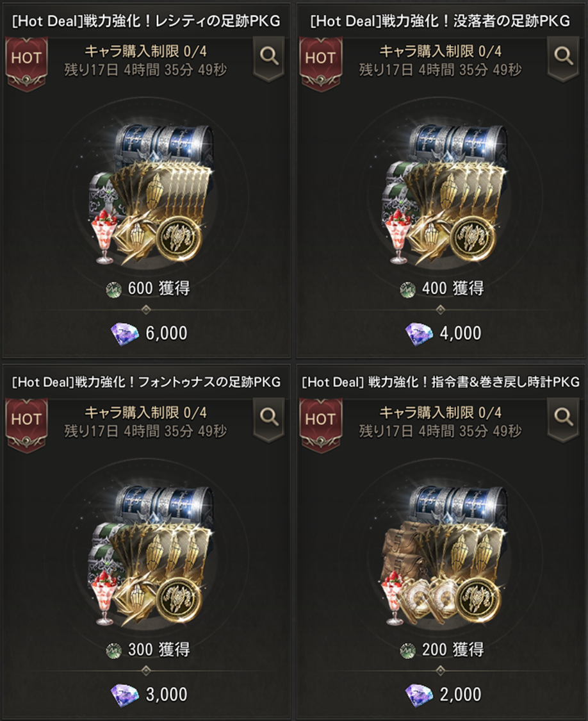Buy package for 4,000 crystals
Viewport: 588px width, 721px height.
(x=444, y=333)
